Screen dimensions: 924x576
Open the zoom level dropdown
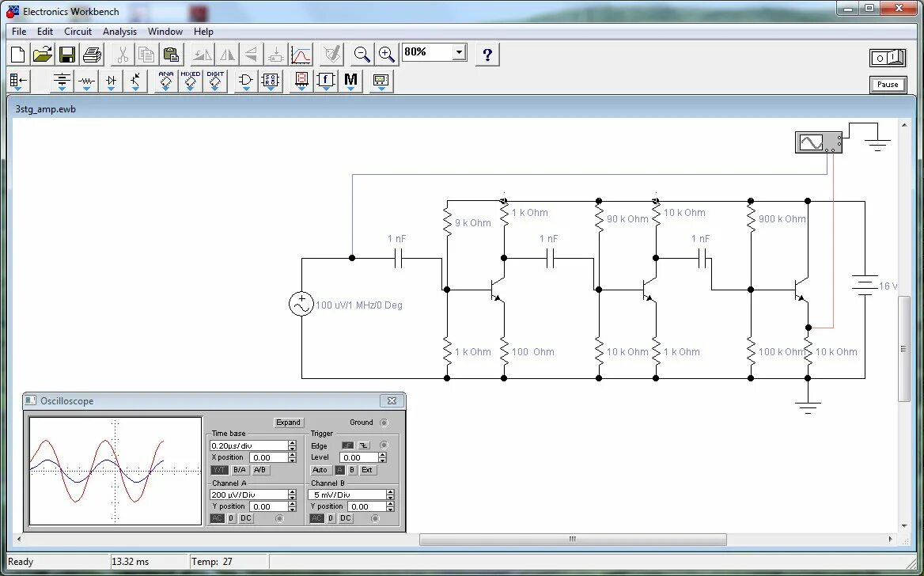pos(457,51)
